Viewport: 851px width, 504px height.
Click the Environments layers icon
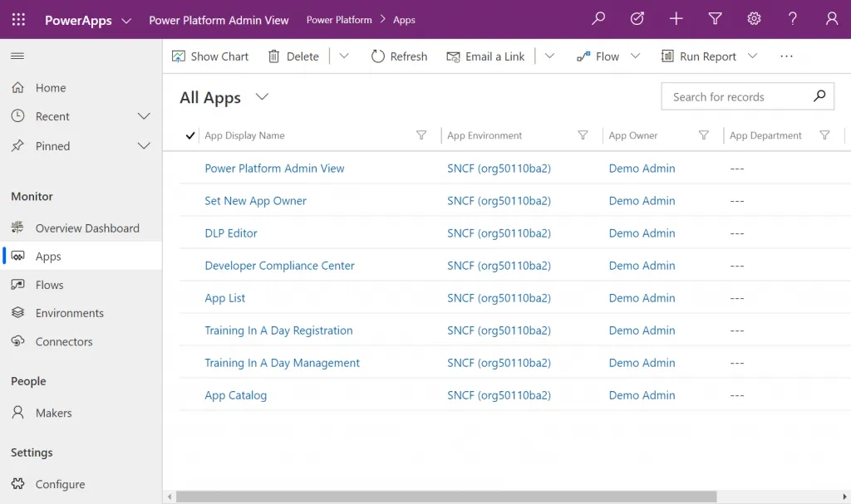pyautogui.click(x=18, y=312)
